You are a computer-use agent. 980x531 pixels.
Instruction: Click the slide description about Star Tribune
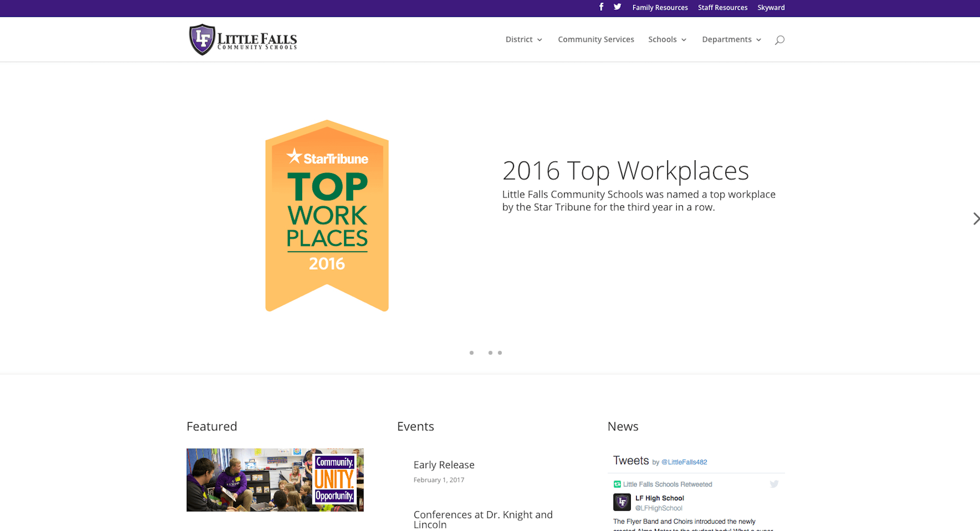pyautogui.click(x=639, y=201)
